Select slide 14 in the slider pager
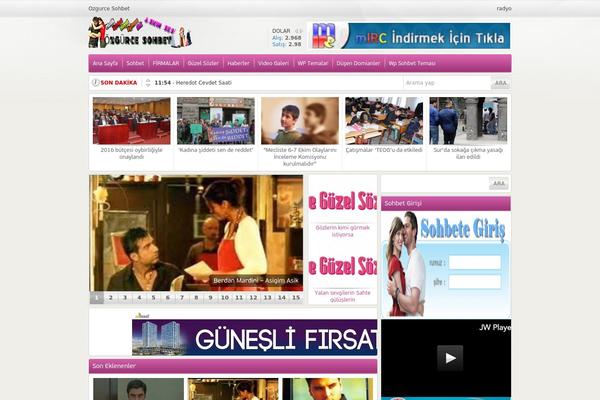 click(282, 297)
